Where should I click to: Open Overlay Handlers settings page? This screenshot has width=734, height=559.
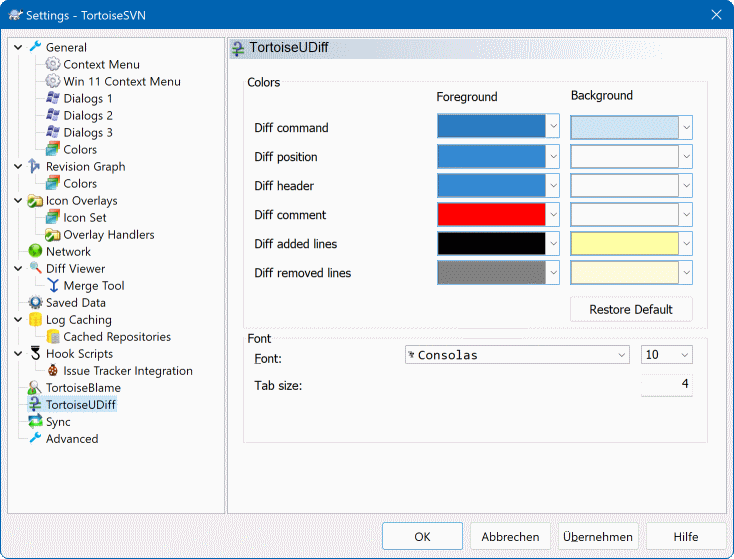109,235
